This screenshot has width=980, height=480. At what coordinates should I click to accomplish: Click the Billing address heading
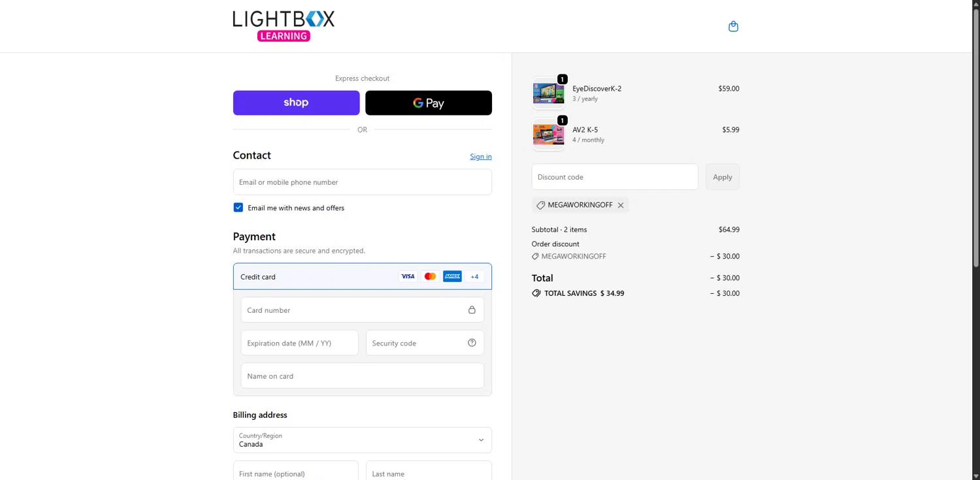(260, 415)
